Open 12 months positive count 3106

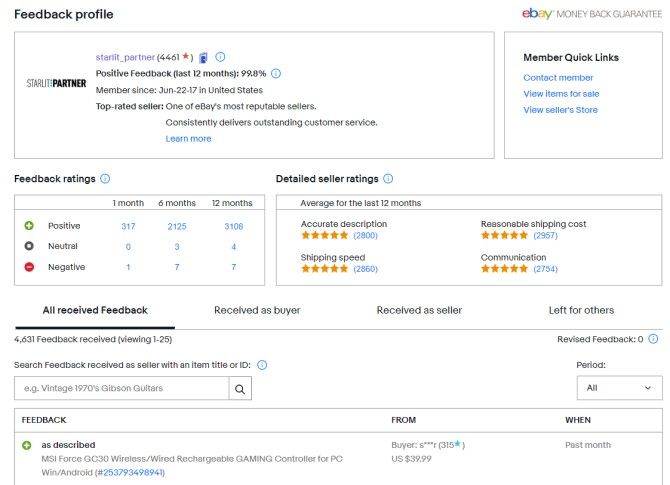pos(232,226)
